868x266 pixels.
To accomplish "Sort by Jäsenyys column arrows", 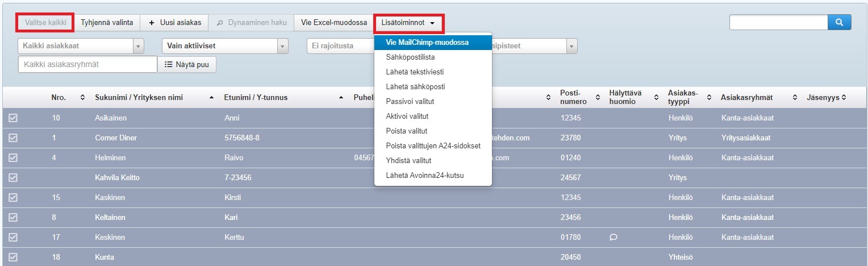I will [x=844, y=98].
